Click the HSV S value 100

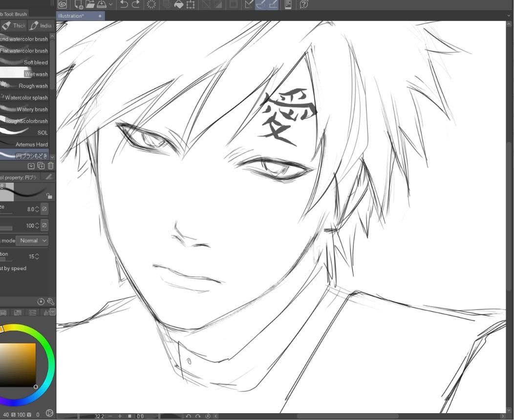click(x=21, y=415)
